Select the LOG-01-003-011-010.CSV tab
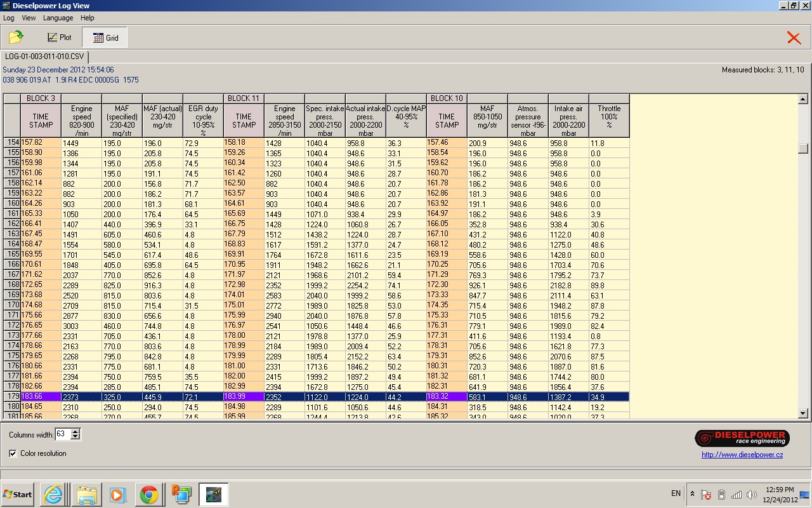 [44, 57]
